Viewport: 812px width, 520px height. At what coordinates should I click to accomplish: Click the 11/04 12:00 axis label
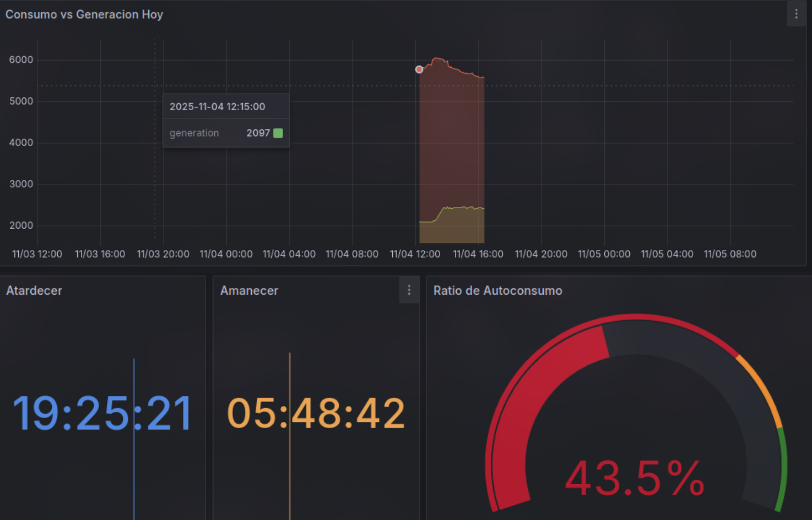point(415,254)
